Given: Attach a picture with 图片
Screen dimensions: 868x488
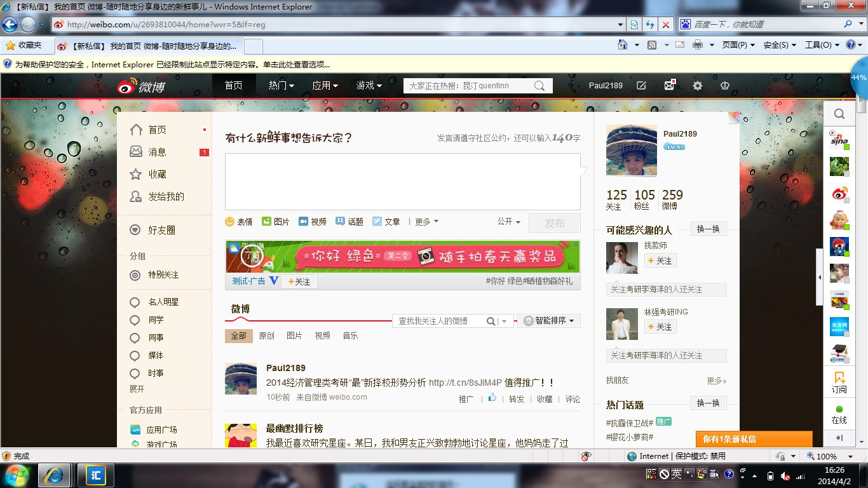Looking at the screenshot, I should point(276,222).
